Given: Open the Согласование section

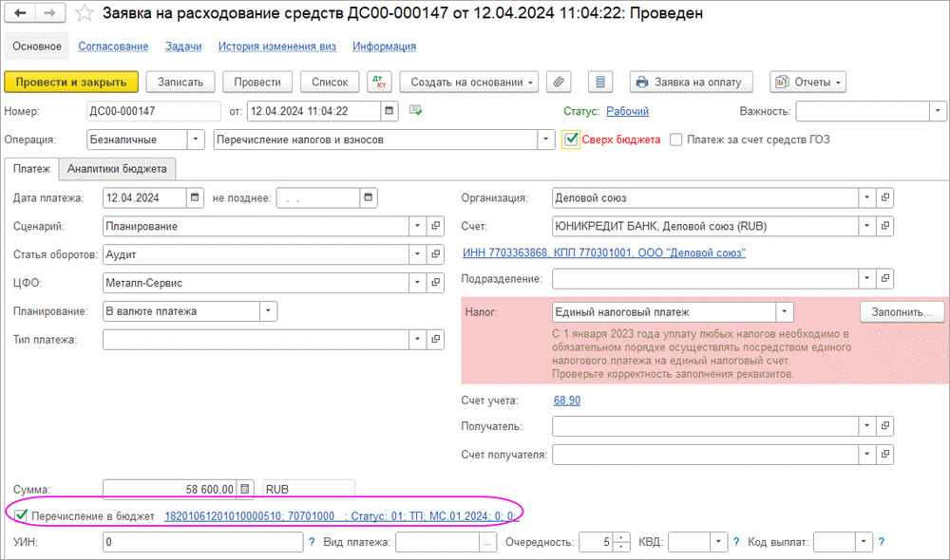Looking at the screenshot, I should click(x=113, y=47).
